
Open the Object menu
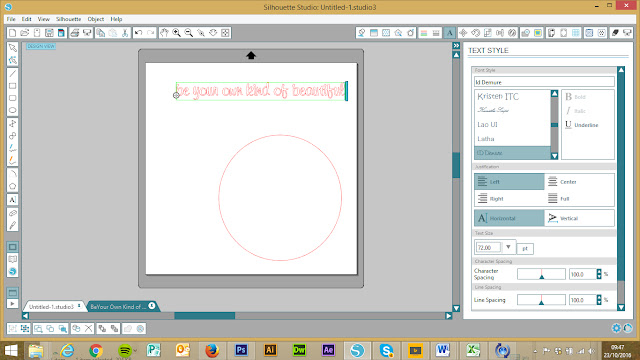[x=96, y=19]
